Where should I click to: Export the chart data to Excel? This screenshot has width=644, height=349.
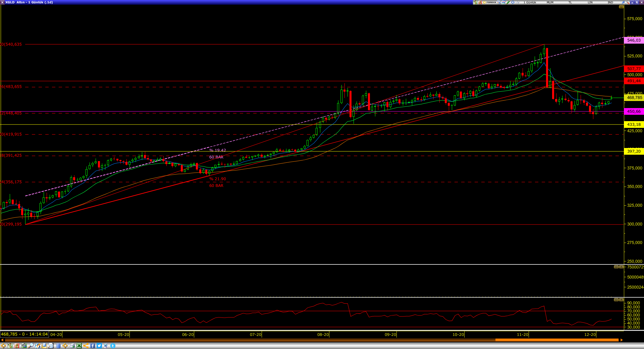(x=79, y=346)
